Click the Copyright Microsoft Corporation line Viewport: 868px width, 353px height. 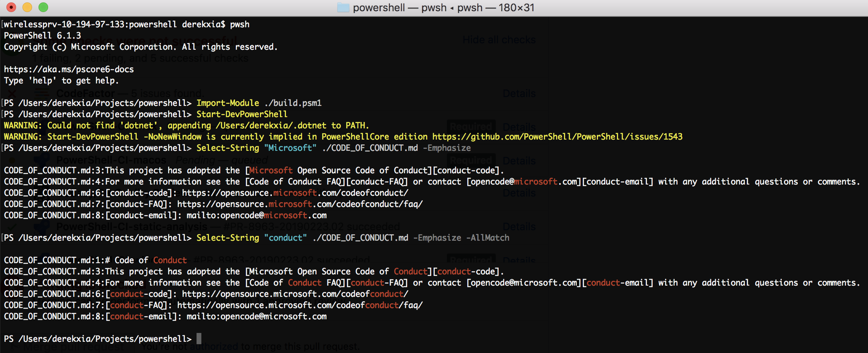tap(141, 47)
